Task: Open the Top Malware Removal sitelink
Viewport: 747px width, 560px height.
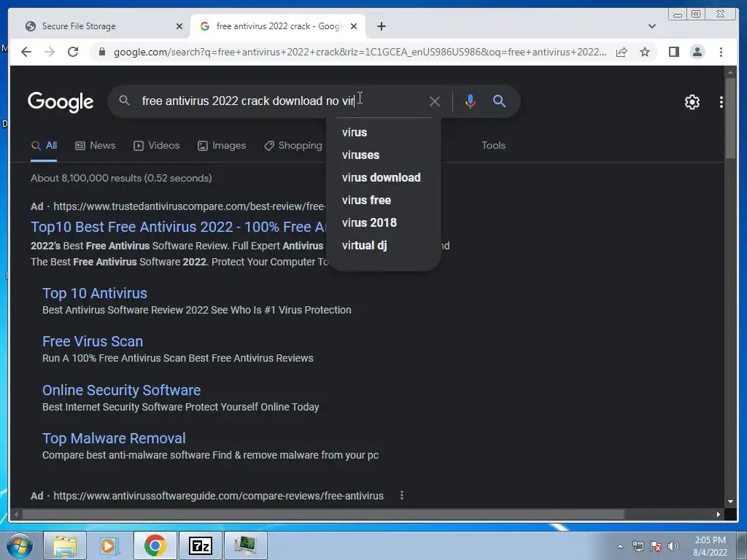Action: tap(114, 438)
